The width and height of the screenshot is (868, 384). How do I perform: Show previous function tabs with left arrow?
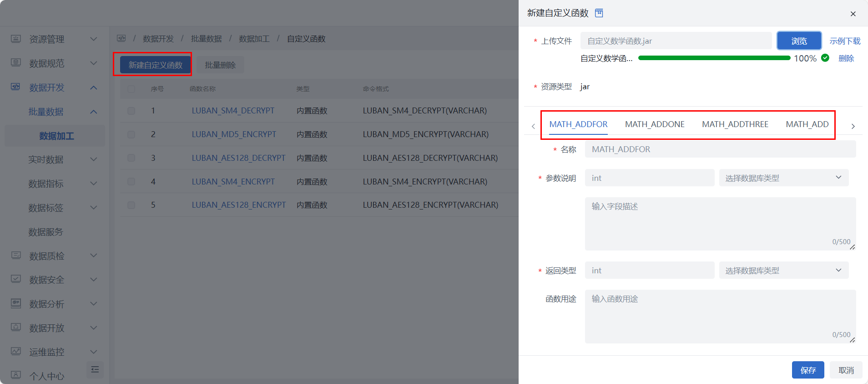pyautogui.click(x=533, y=126)
